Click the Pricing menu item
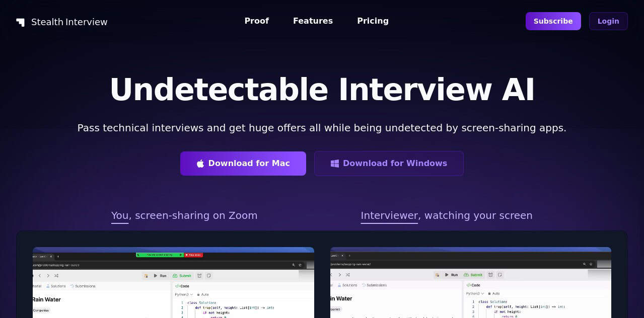Viewport: 644px width, 318px height. (x=373, y=21)
